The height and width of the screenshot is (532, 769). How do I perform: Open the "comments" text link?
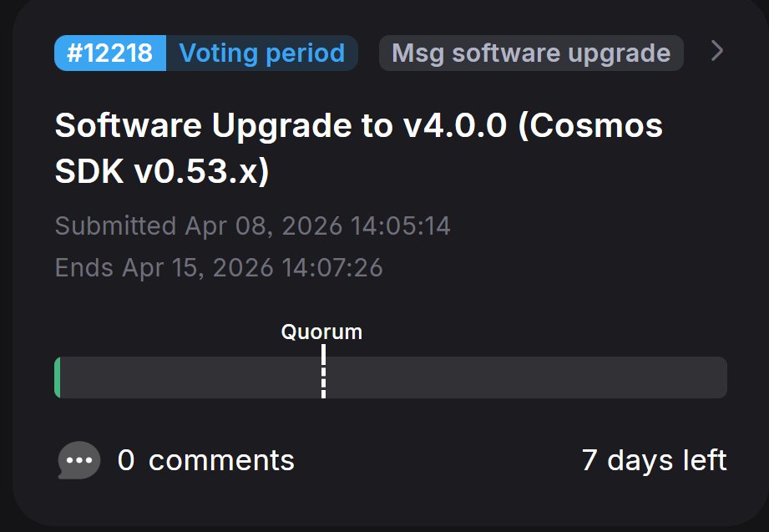[x=221, y=460]
